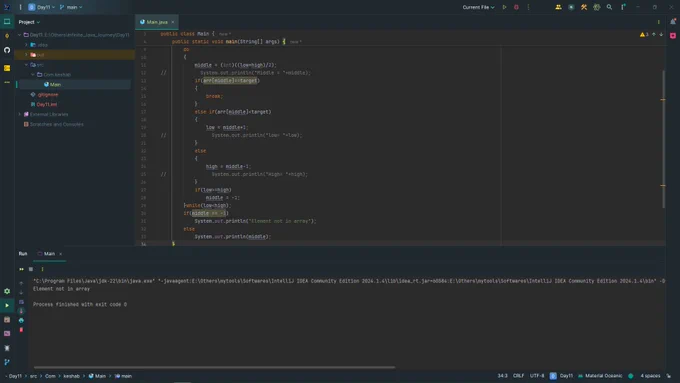Open IDE settings gear icon in title bar
Screen dimensions: 680x383
tap(597, 7)
